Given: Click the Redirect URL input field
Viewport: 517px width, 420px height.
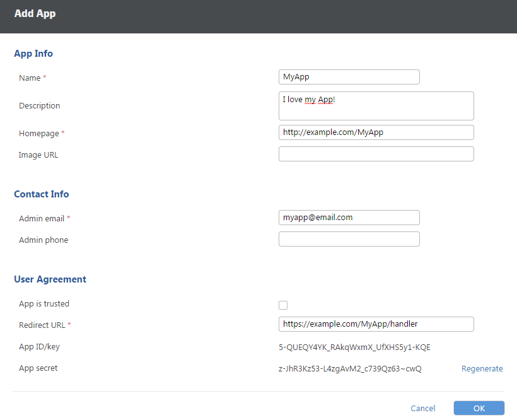Looking at the screenshot, I should click(x=376, y=324).
